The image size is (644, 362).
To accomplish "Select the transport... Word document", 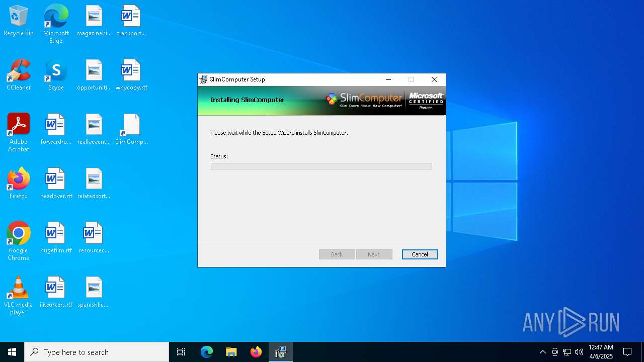I will pyautogui.click(x=131, y=21).
